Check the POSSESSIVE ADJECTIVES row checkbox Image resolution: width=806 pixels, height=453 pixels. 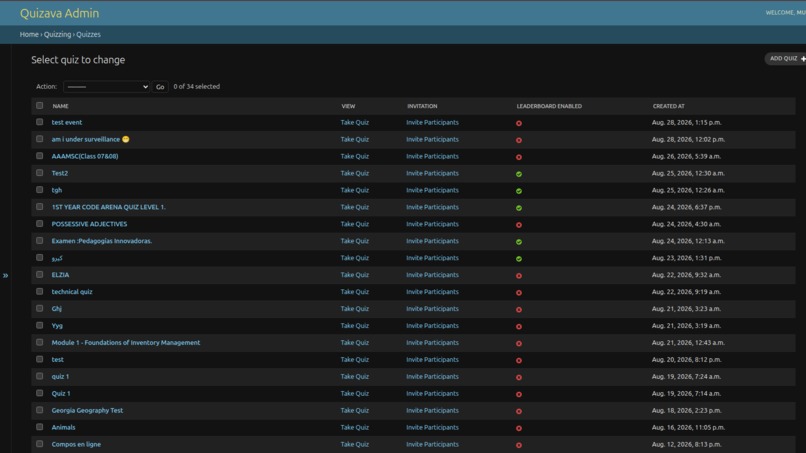40,224
